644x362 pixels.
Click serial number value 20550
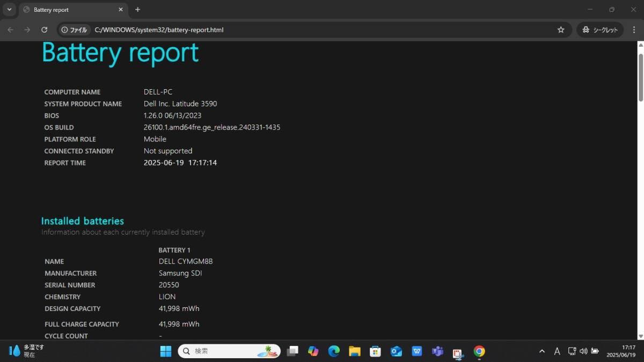[x=169, y=285]
